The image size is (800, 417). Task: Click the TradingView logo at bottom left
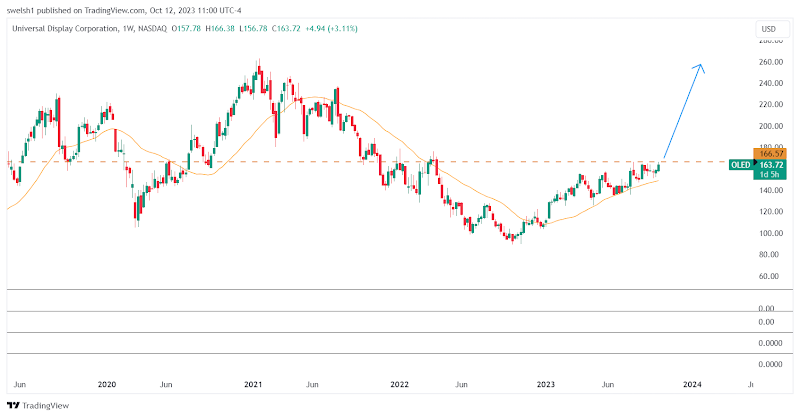[38, 406]
